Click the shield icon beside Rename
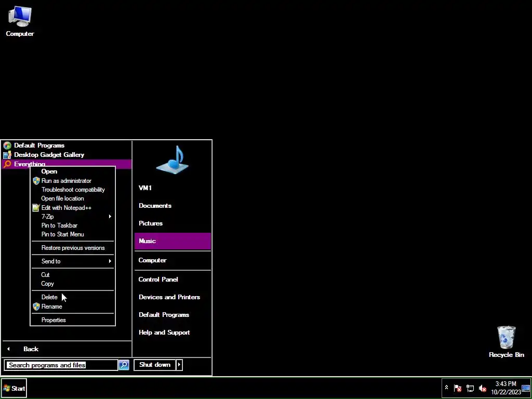Screen dimensions: 532x399 point(36,307)
